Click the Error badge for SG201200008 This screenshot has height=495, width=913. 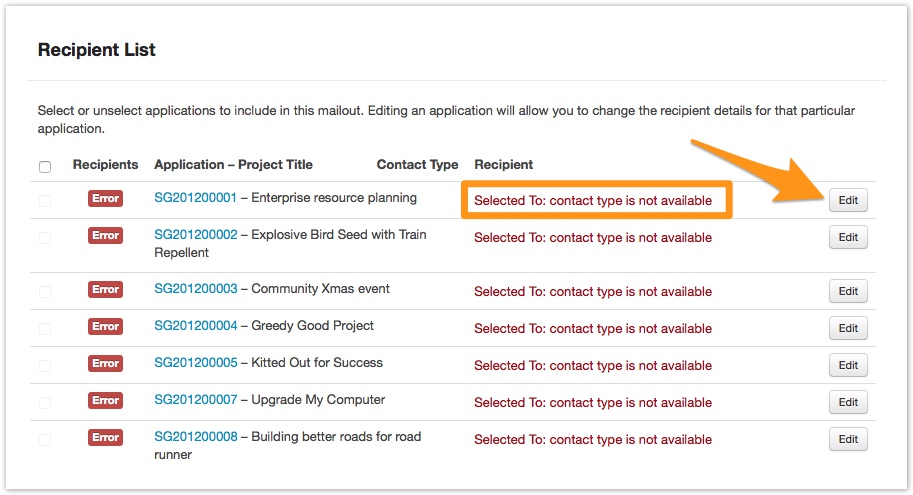pyautogui.click(x=105, y=437)
